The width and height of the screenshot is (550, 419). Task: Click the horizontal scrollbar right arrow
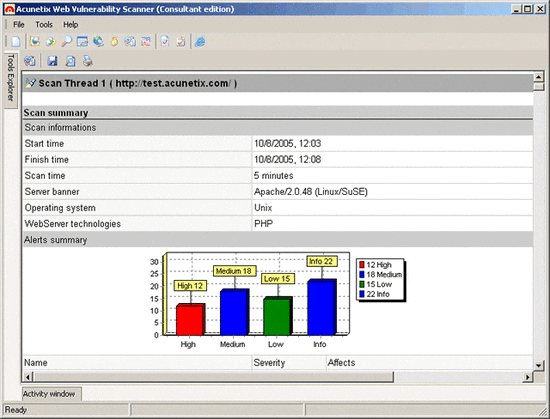(x=527, y=377)
